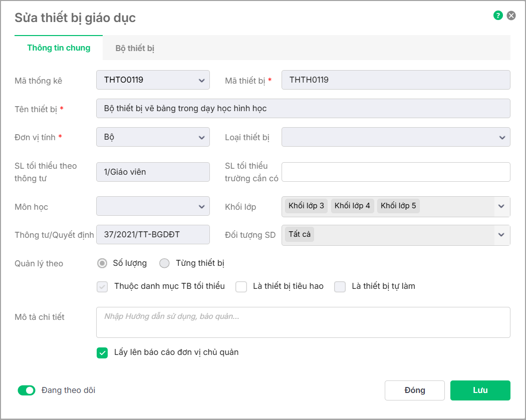This screenshot has width=526, height=420.
Task: Select the Thông tin chung tab
Action: (x=59, y=48)
